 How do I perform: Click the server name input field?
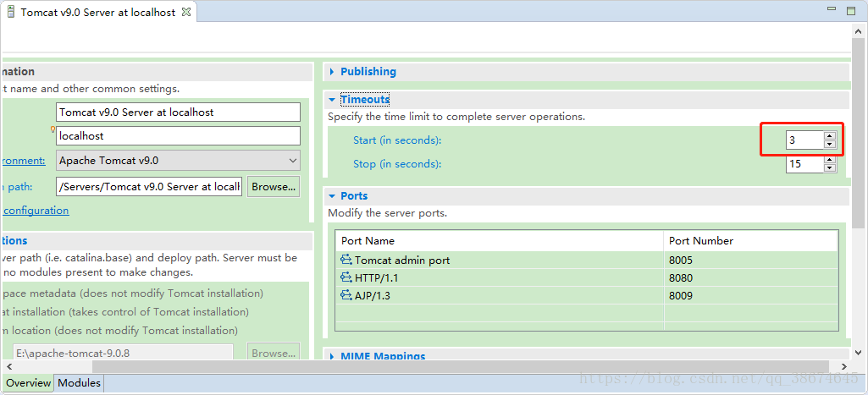(178, 112)
